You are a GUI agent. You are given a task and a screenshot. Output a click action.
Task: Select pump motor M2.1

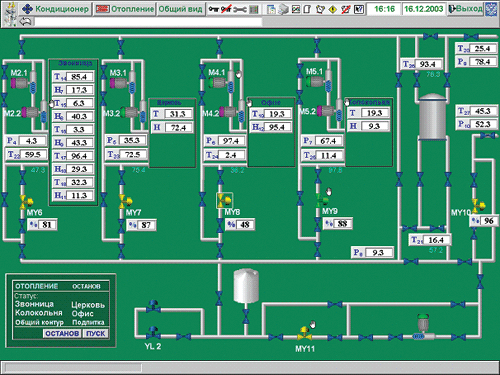coord(19,83)
